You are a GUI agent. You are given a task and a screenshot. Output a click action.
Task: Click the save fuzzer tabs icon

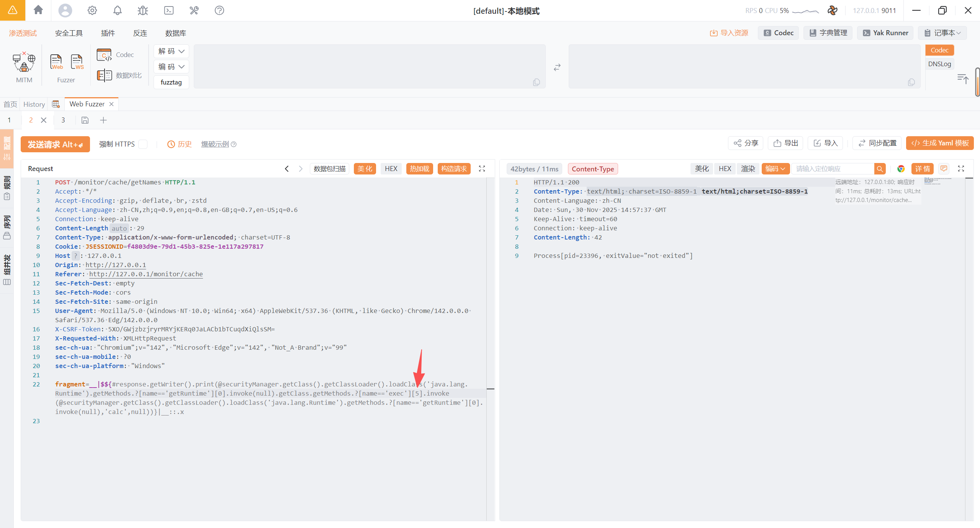(85, 120)
